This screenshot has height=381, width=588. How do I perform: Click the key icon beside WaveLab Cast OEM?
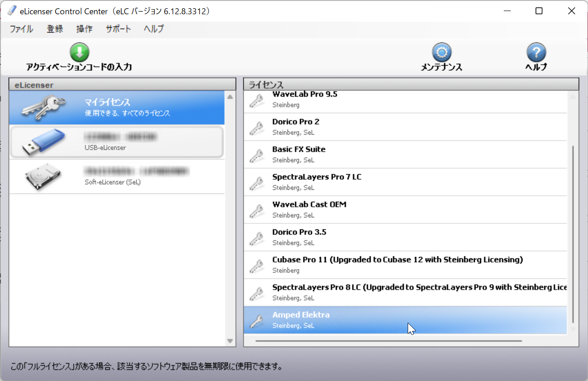click(x=256, y=210)
